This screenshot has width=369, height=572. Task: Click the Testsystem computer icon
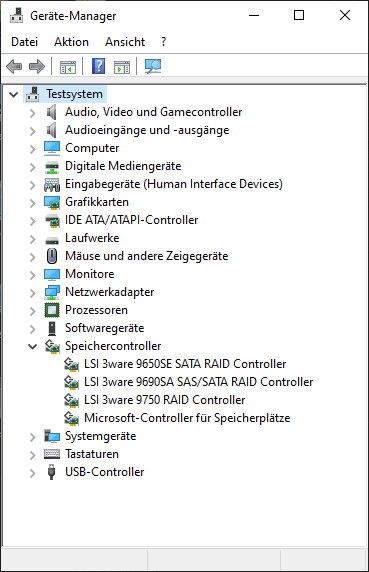pyautogui.click(x=33, y=94)
